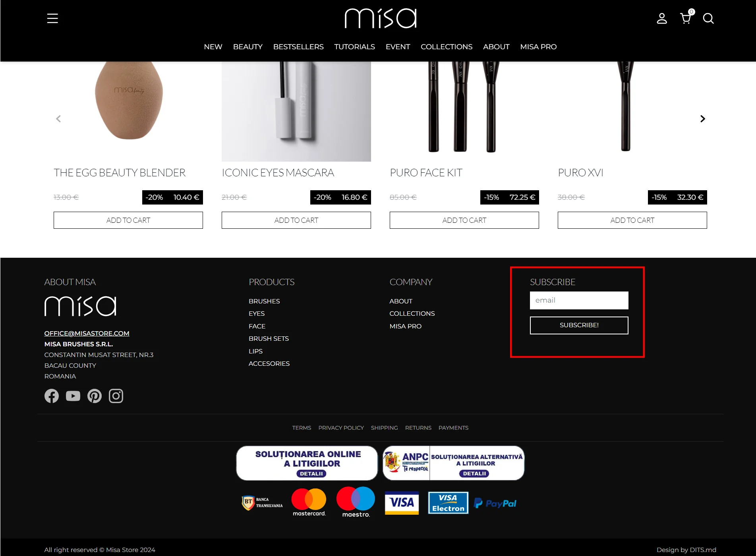Open TUTORIALS in the navigation
The height and width of the screenshot is (556, 756).
[355, 47]
